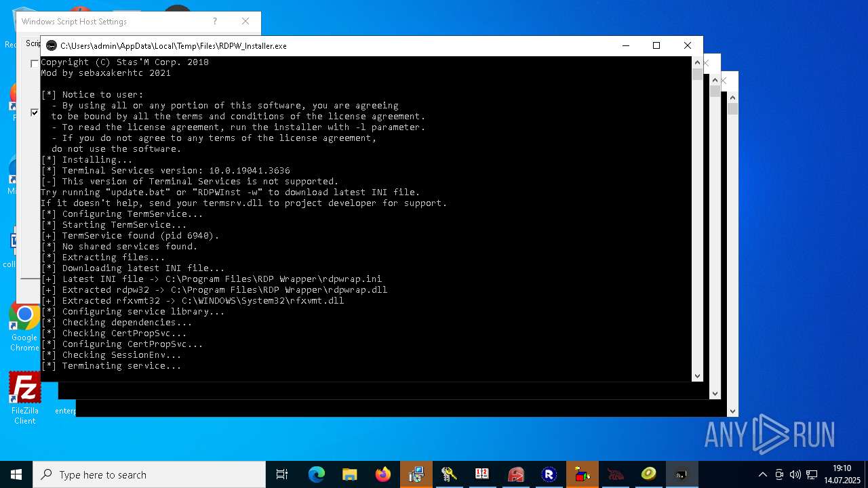Open the Windows Start menu
This screenshot has height=488, width=868.
point(16,474)
